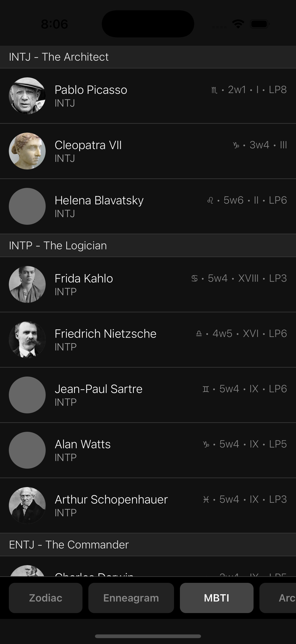Tap the Pisces symbol on Schopenhauer's row
The height and width of the screenshot is (644, 296).
(x=206, y=500)
